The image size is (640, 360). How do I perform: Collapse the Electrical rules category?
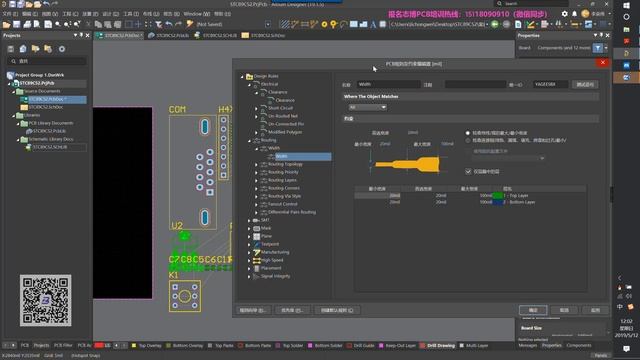pos(249,84)
